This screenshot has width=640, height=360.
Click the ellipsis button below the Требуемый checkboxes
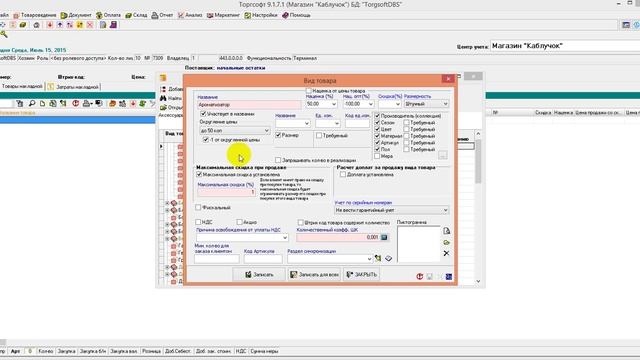tap(442, 155)
